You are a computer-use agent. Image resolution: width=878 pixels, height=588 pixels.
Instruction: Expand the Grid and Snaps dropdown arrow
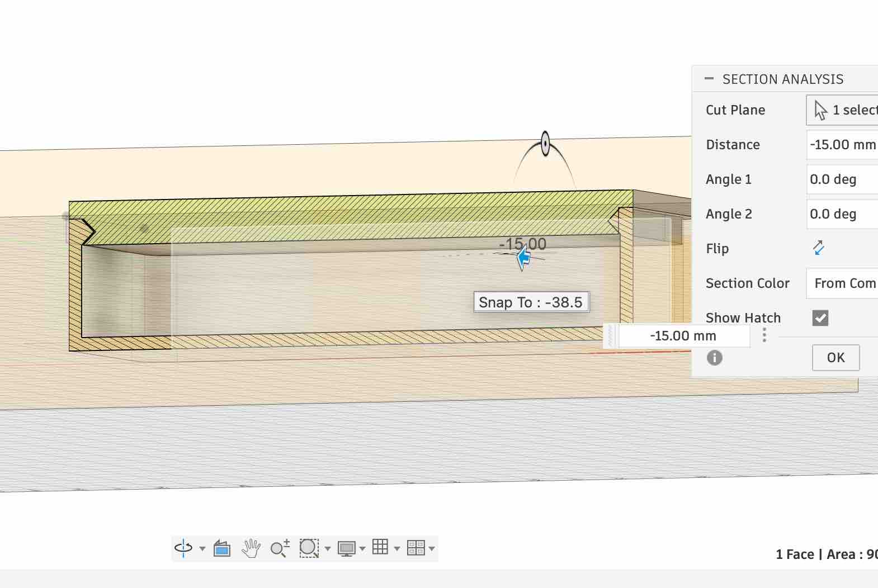(397, 549)
